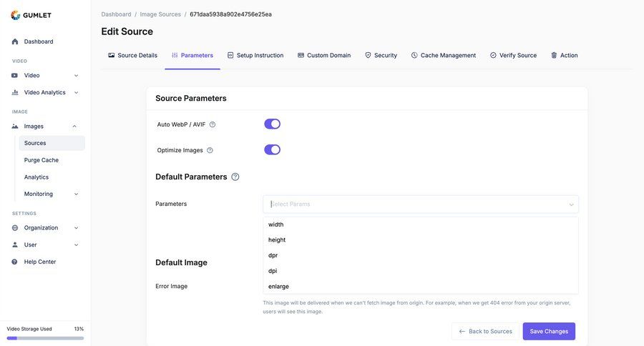Click the Setup Instruction code icon
644x346 pixels.
[x=230, y=55]
